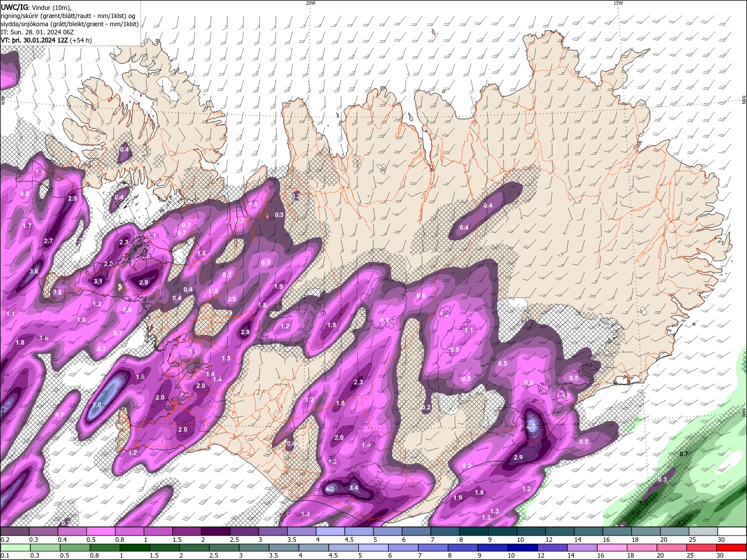Click the bright pink 0.5–0.8 swatch in top scale

click(x=100, y=531)
